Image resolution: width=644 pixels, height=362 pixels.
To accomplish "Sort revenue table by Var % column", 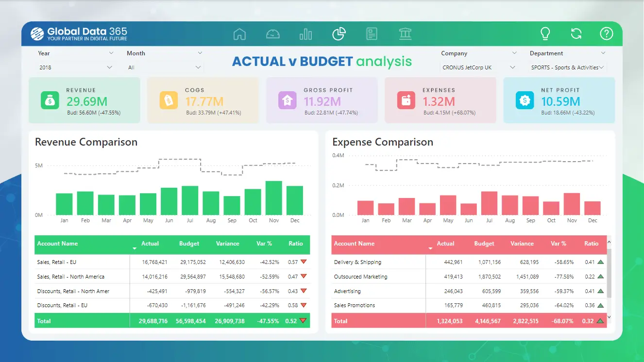I will pyautogui.click(x=264, y=244).
